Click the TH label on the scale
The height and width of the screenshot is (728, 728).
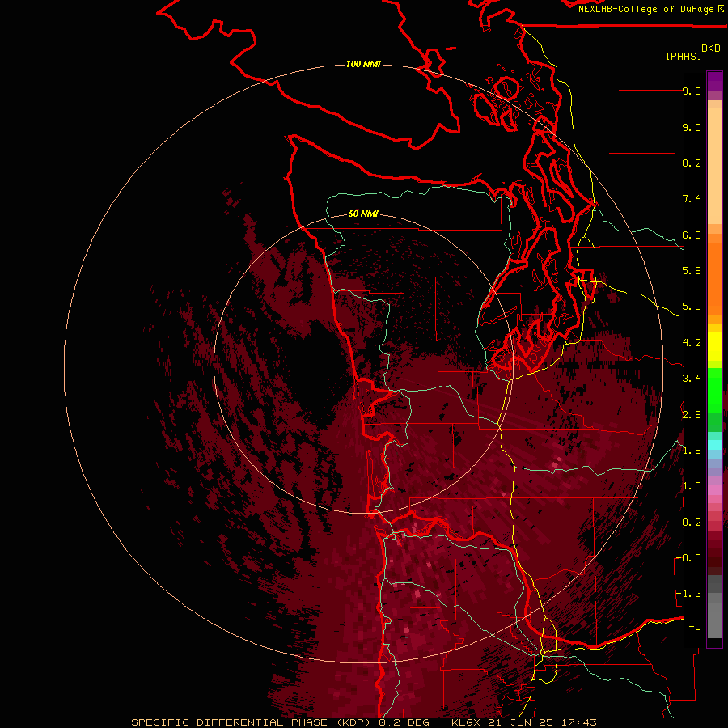tap(695, 630)
